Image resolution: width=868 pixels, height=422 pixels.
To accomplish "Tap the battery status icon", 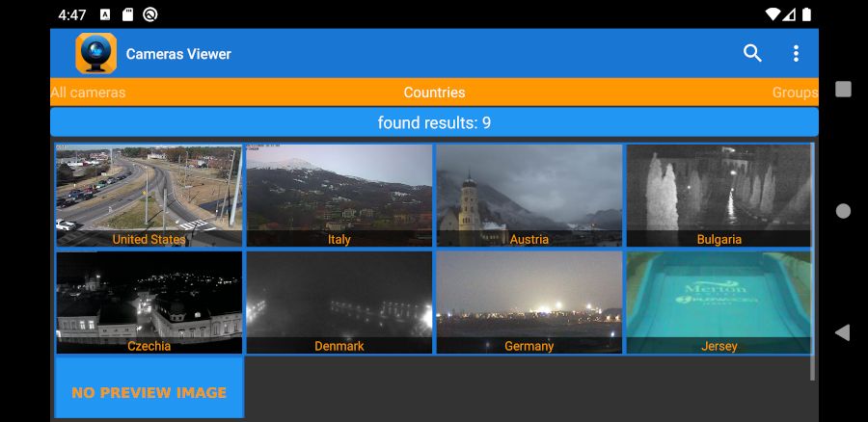I will tap(806, 14).
